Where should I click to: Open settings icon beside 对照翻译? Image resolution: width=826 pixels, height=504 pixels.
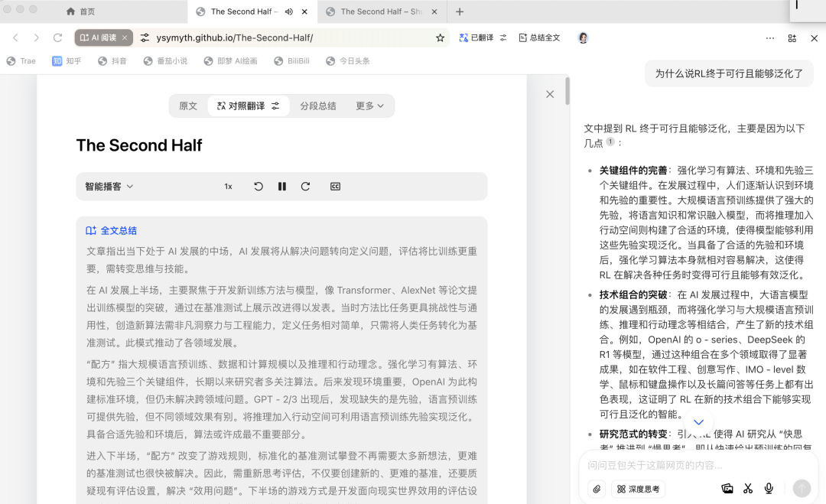(x=275, y=106)
